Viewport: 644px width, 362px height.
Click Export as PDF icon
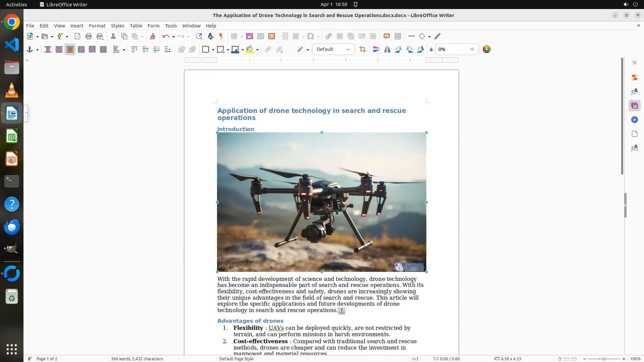(77, 37)
